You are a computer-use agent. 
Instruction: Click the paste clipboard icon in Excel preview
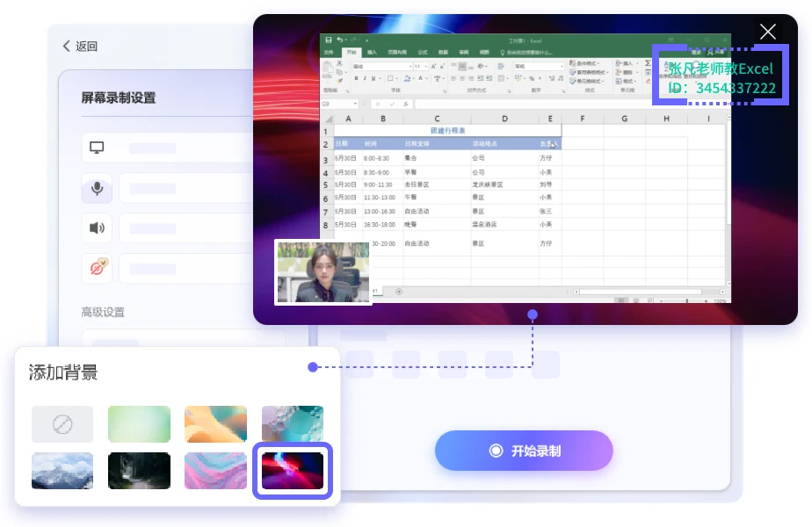(x=327, y=69)
